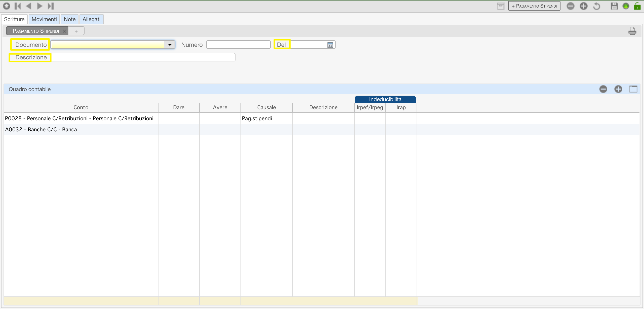The width and height of the screenshot is (644, 309).
Task: Click the Dare column header
Action: (x=179, y=107)
